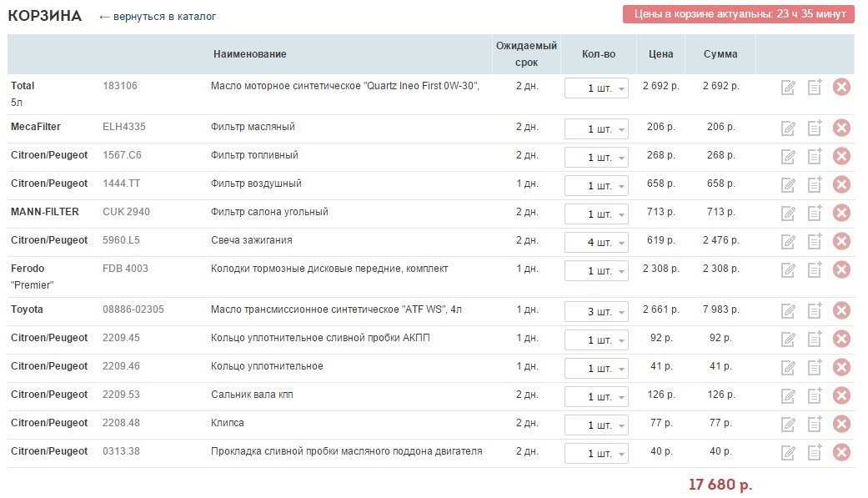Open quantity dropdown for Кольцо уплотнительное
The image size is (868, 498).
(597, 368)
